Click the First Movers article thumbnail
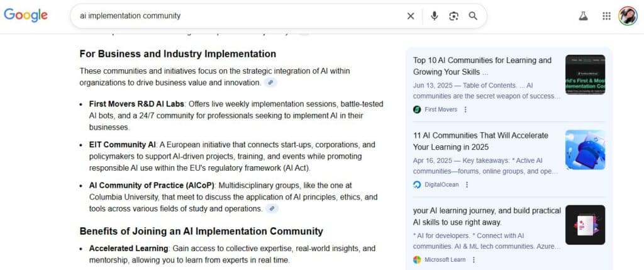Viewport: 644px width, 270px height. click(585, 75)
